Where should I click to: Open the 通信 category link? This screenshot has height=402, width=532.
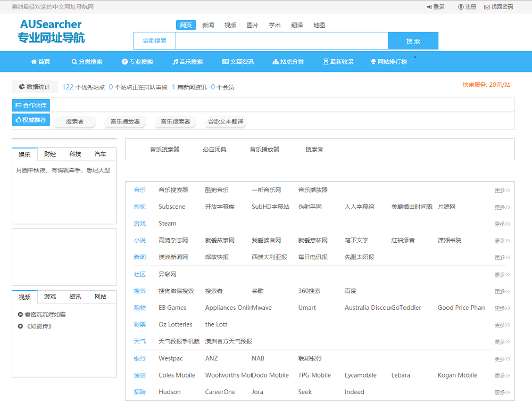click(140, 375)
